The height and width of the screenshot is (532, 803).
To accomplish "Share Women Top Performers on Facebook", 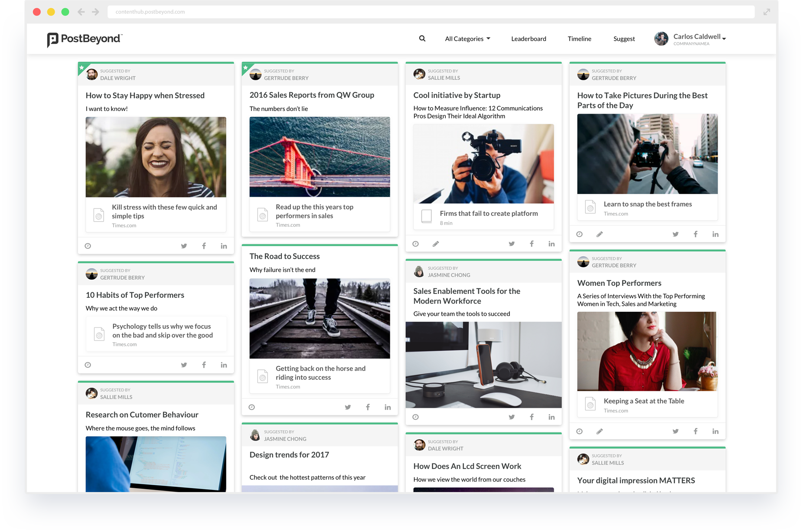I will [x=695, y=431].
